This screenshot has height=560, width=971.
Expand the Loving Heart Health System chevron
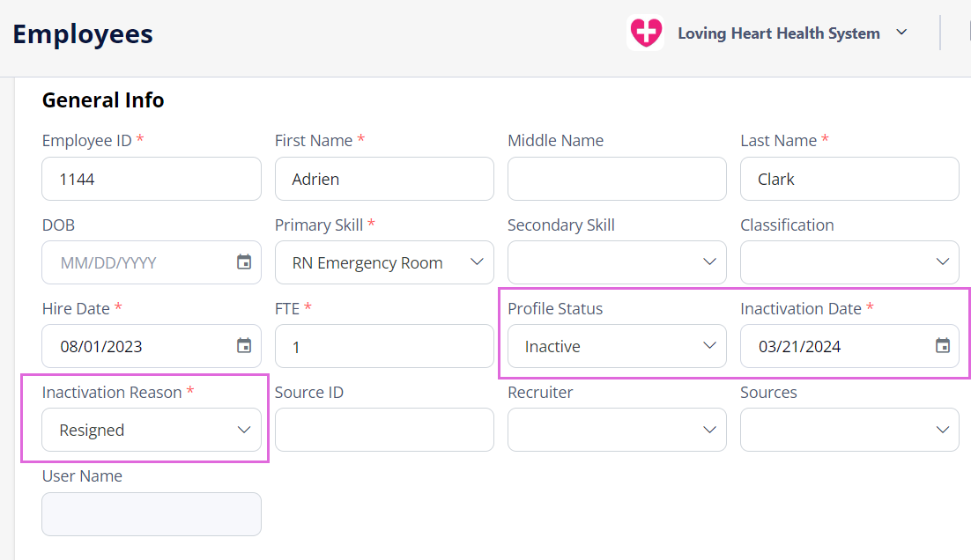[x=901, y=33]
